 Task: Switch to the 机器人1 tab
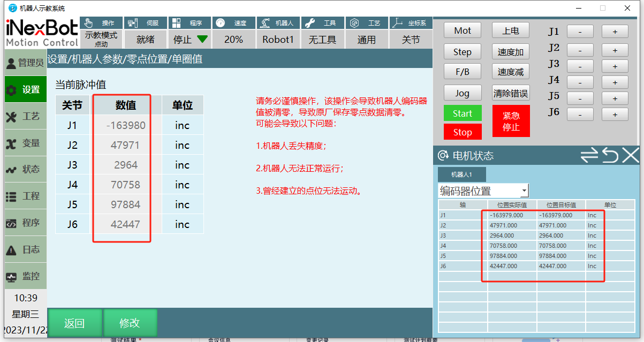pos(463,174)
